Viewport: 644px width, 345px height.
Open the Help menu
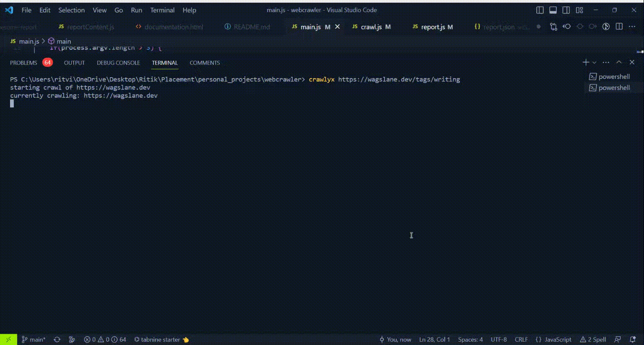pos(189,10)
